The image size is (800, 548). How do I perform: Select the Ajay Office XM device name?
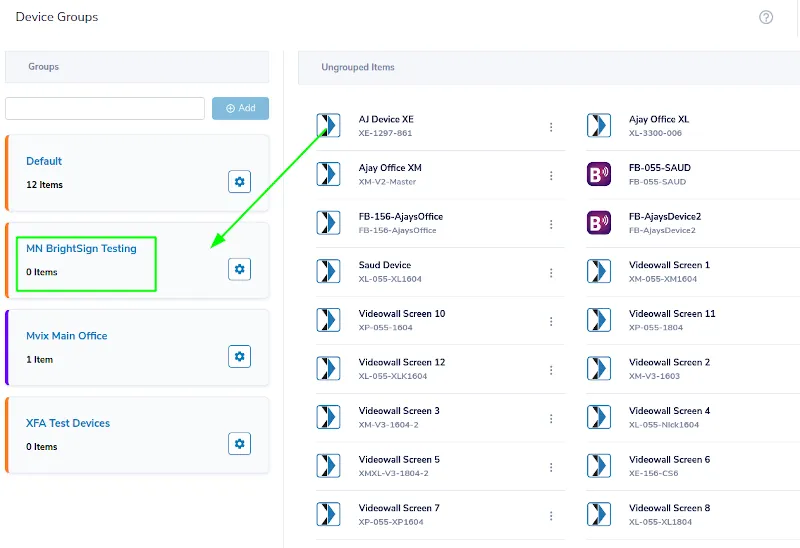(390, 168)
